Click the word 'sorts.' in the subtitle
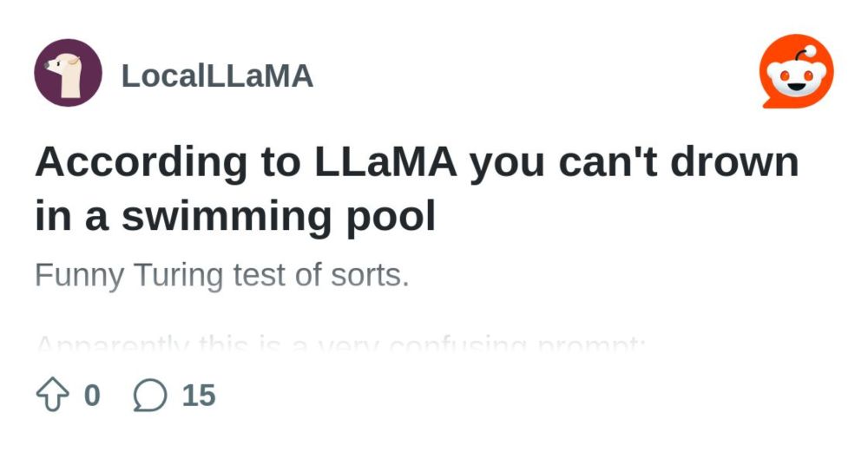This screenshot has width=868, height=452. point(370,276)
